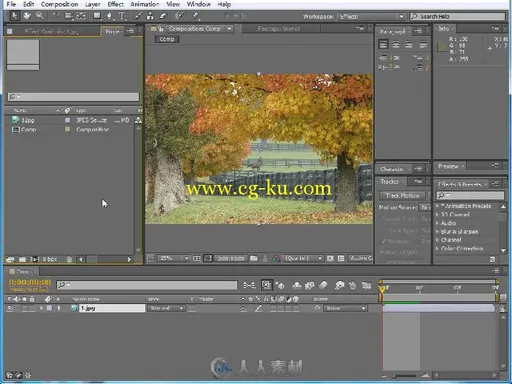Toggle the transparency grid in viewer

point(341,258)
